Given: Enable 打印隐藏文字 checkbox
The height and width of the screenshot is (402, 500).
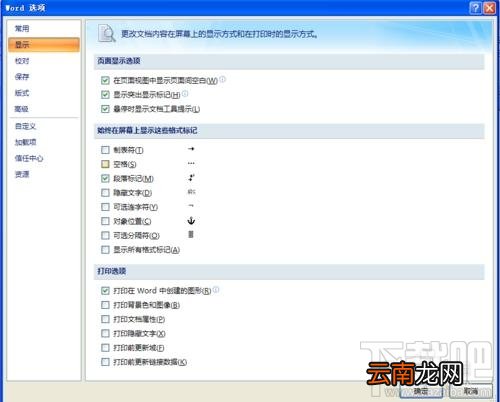Looking at the screenshot, I should [x=105, y=333].
